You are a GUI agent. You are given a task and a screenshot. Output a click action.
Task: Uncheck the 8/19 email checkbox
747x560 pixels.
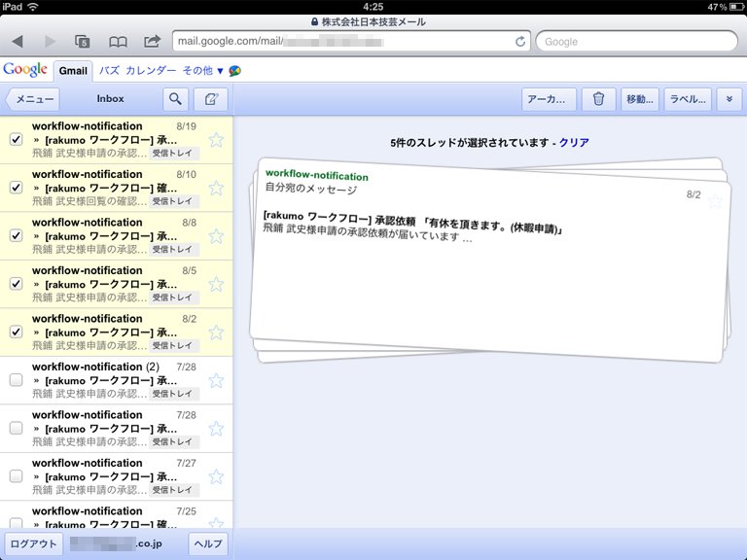pyautogui.click(x=17, y=139)
